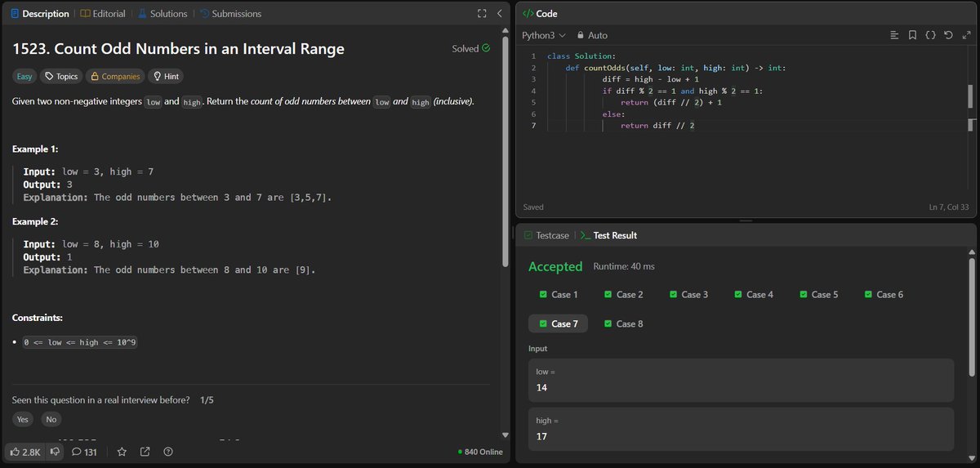Select the Test Result tab
The width and height of the screenshot is (980, 468).
[x=608, y=235]
